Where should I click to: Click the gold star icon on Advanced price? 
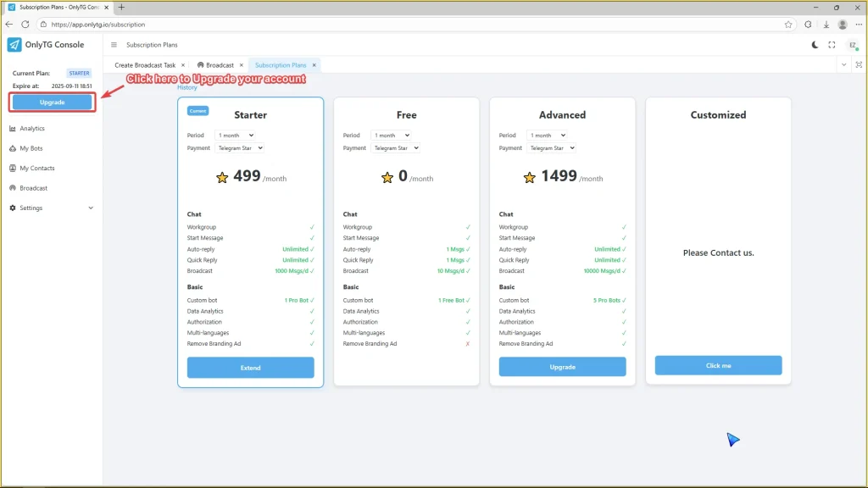(x=529, y=178)
